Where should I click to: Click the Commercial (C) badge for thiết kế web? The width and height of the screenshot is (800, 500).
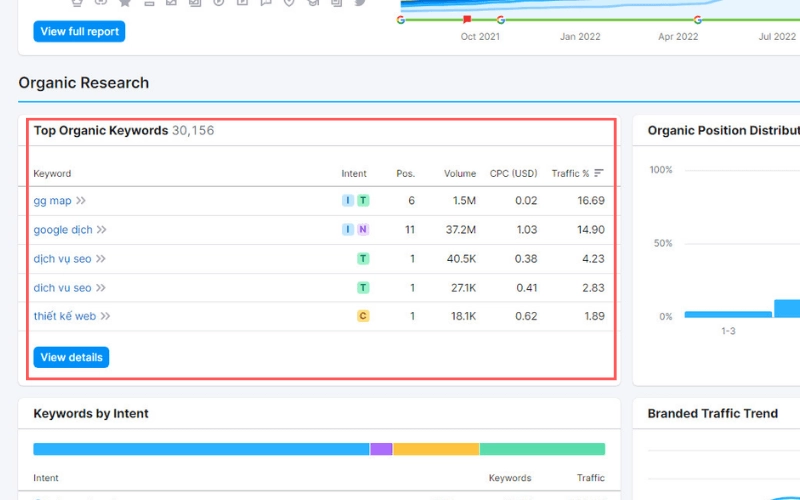(x=363, y=316)
